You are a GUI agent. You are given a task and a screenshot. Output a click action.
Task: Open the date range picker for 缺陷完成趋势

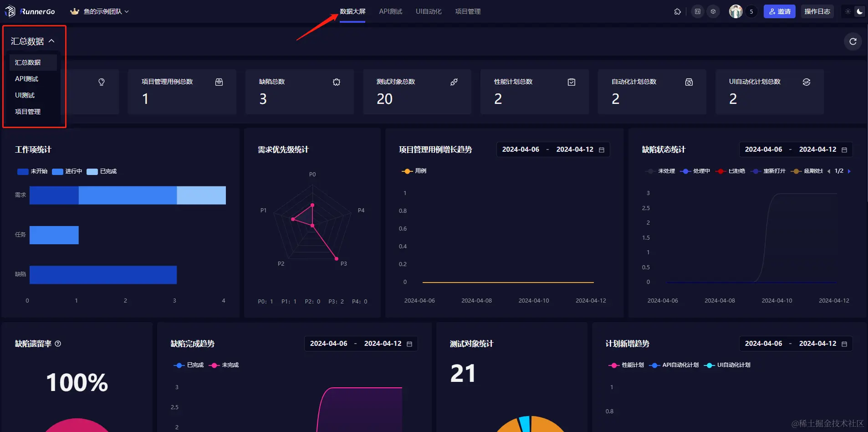pos(361,344)
